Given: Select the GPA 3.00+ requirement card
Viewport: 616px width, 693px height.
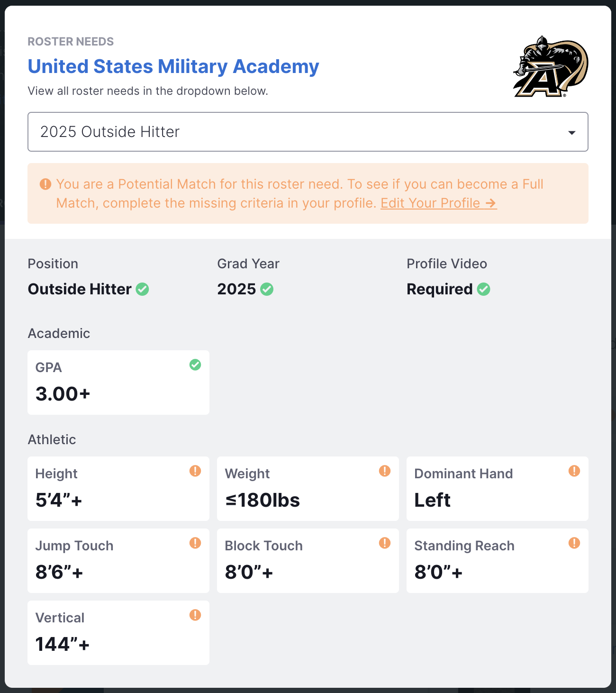Looking at the screenshot, I should (118, 383).
